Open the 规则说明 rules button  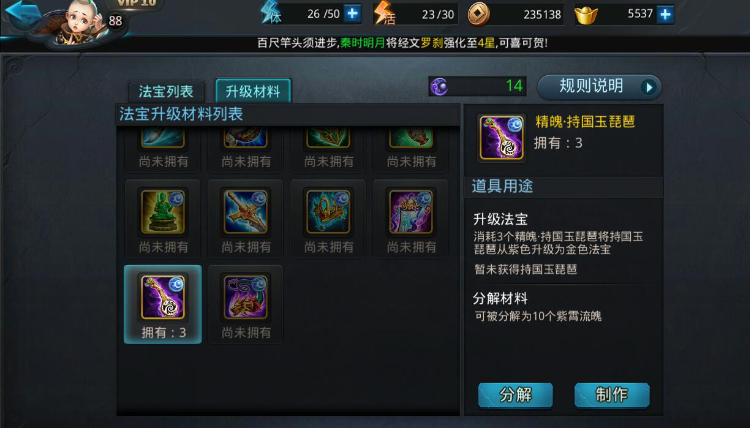tap(599, 87)
